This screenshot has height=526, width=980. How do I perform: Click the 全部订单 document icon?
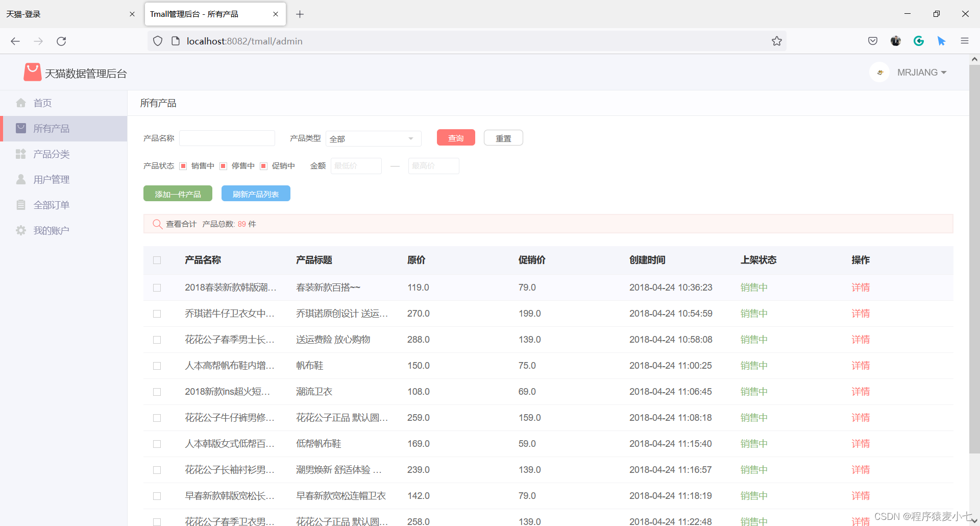[21, 205]
